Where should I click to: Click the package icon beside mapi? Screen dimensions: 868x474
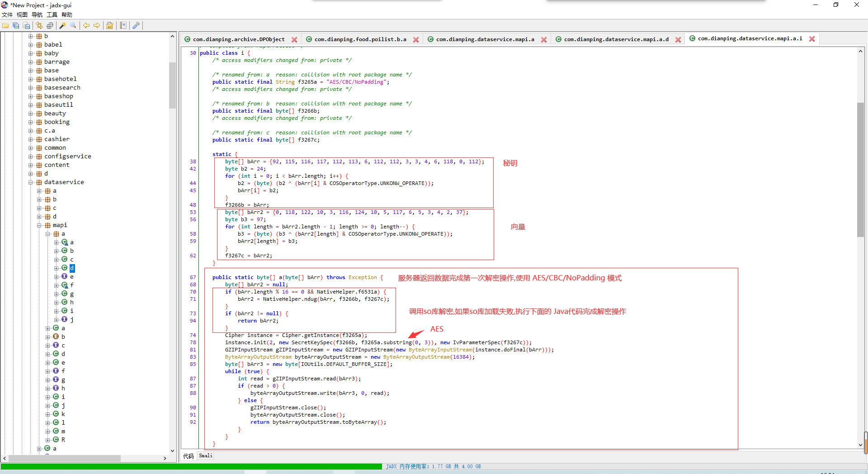[47, 225]
